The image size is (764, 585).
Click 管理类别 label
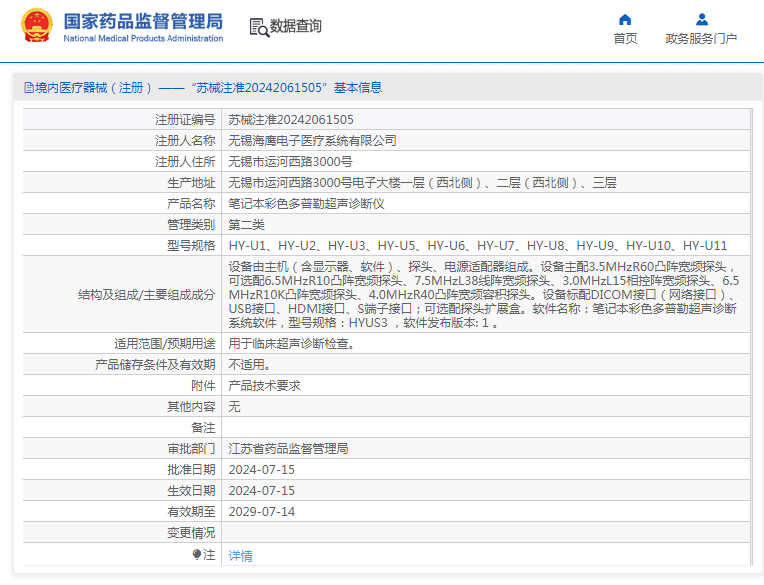(191, 225)
